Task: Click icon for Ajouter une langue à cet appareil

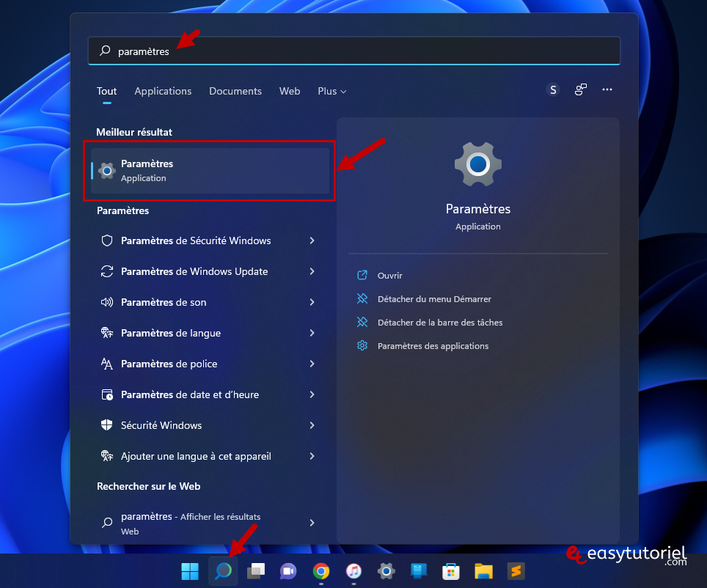Action: (x=107, y=456)
